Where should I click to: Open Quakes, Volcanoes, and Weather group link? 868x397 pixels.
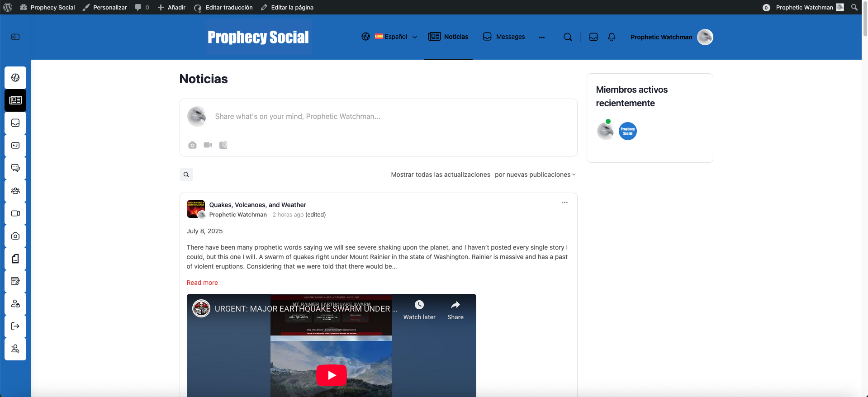(x=257, y=205)
